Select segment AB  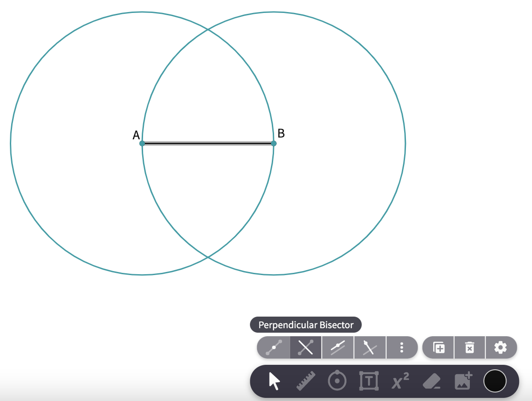click(x=208, y=143)
